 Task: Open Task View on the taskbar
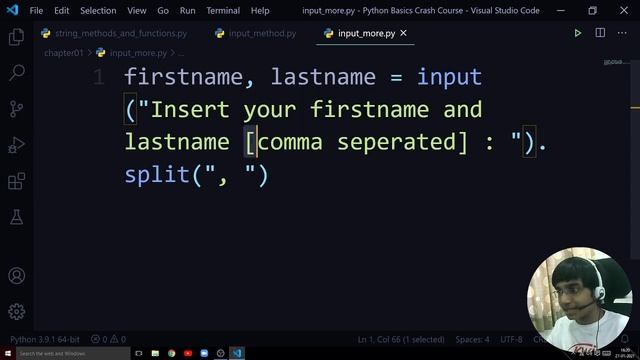139,353
